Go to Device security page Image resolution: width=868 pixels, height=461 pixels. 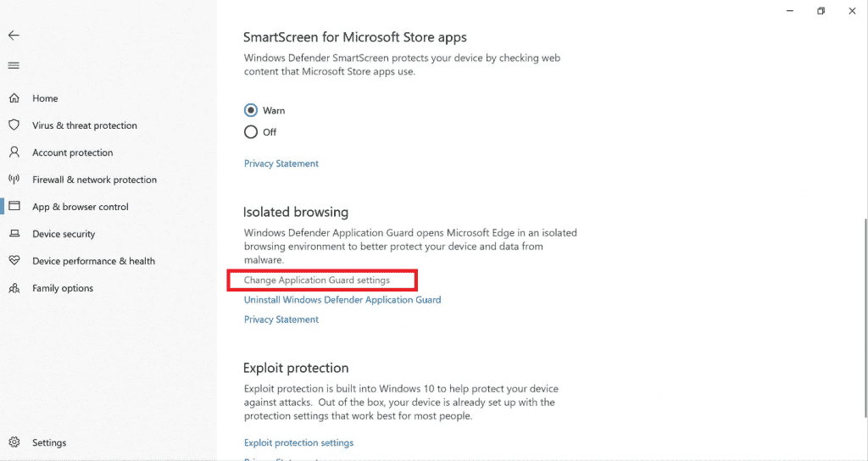[x=64, y=234]
